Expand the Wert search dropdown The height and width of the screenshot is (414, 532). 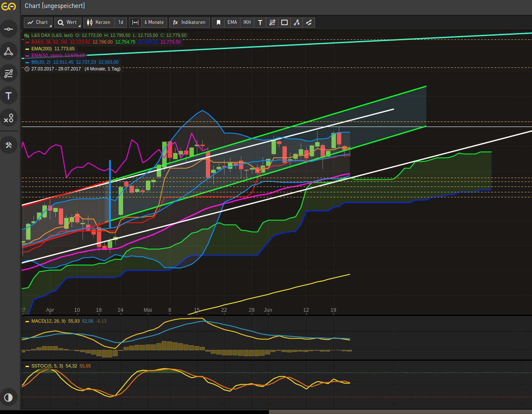pos(67,23)
